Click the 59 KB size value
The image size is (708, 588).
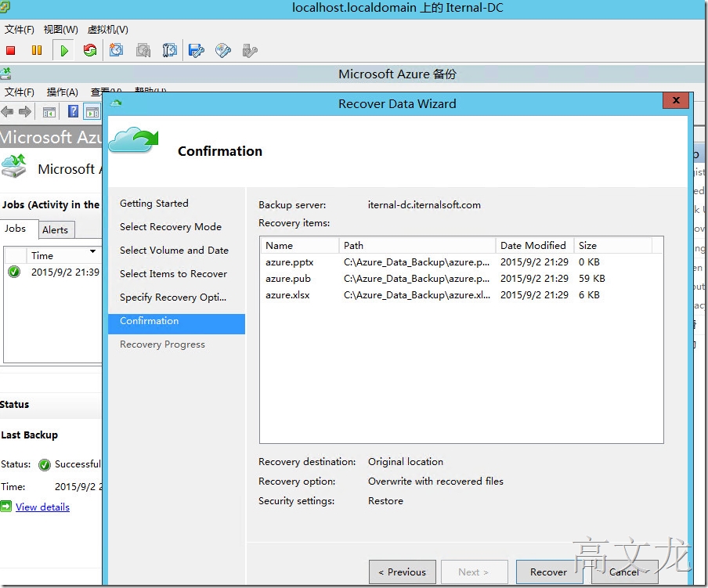click(x=591, y=279)
